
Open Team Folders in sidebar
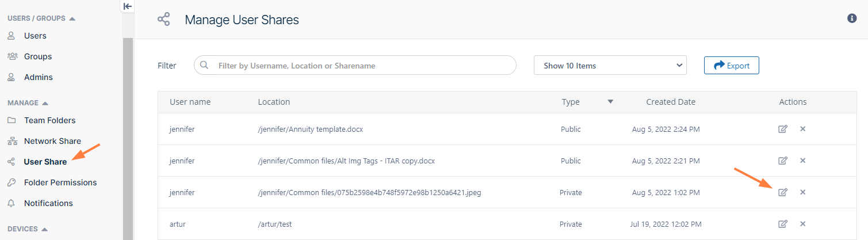[x=49, y=120]
